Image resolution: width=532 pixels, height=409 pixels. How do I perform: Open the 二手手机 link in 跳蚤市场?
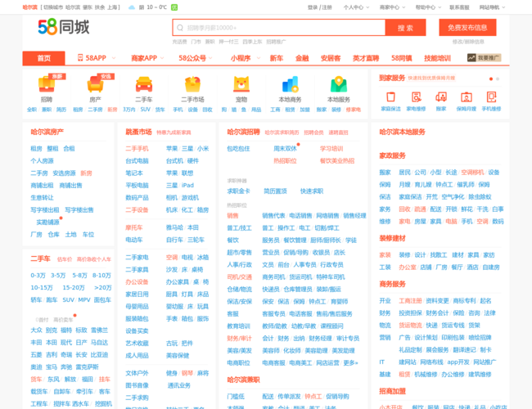(137, 149)
